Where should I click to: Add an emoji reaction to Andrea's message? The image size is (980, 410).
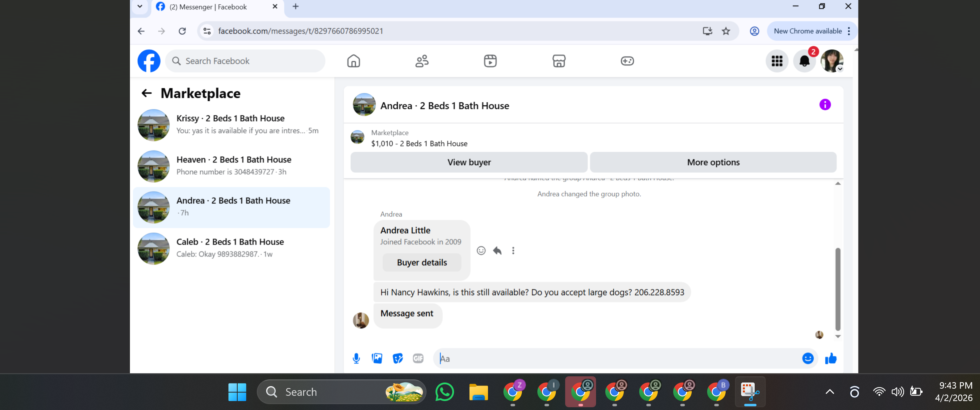481,251
